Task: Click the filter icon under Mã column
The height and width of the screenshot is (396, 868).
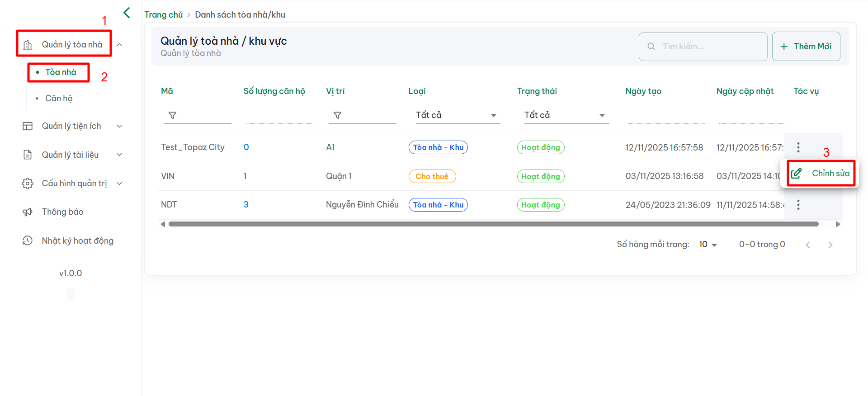Action: coord(172,116)
